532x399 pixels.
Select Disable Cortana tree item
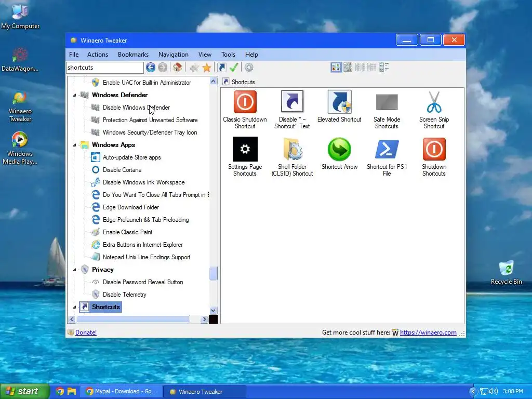coord(122,170)
